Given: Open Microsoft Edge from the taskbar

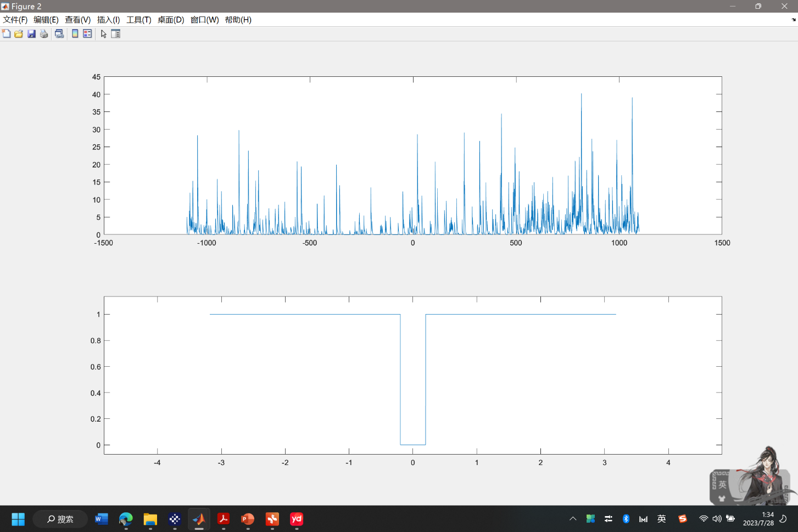Looking at the screenshot, I should click(x=126, y=519).
